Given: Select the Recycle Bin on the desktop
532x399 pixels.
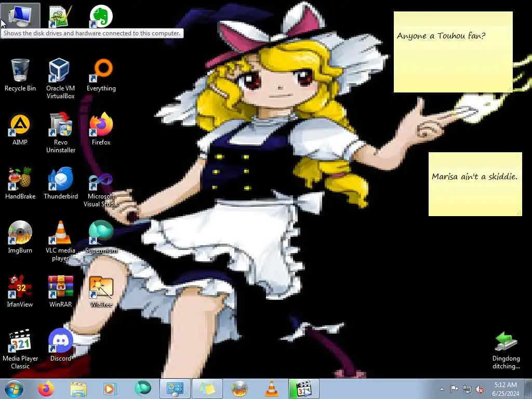Looking at the screenshot, I should (20, 75).
